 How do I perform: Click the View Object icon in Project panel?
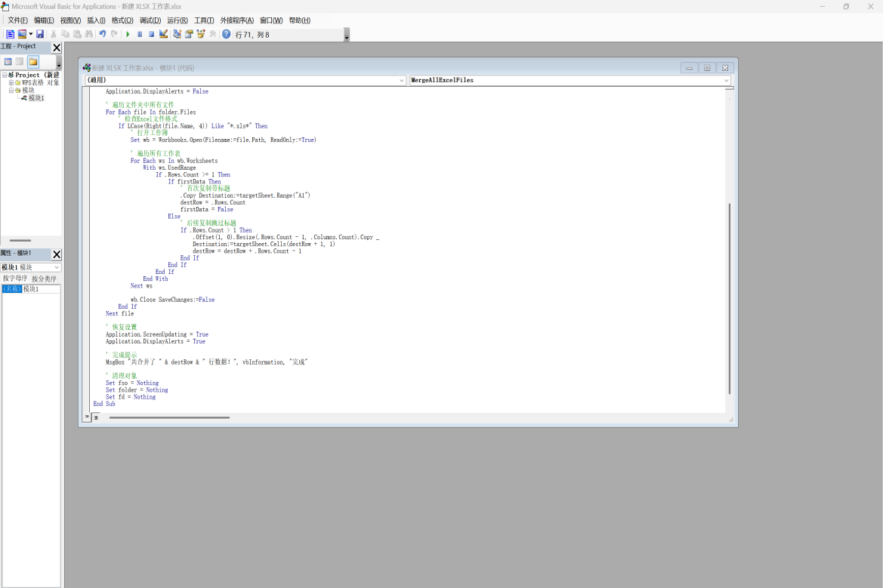point(20,61)
